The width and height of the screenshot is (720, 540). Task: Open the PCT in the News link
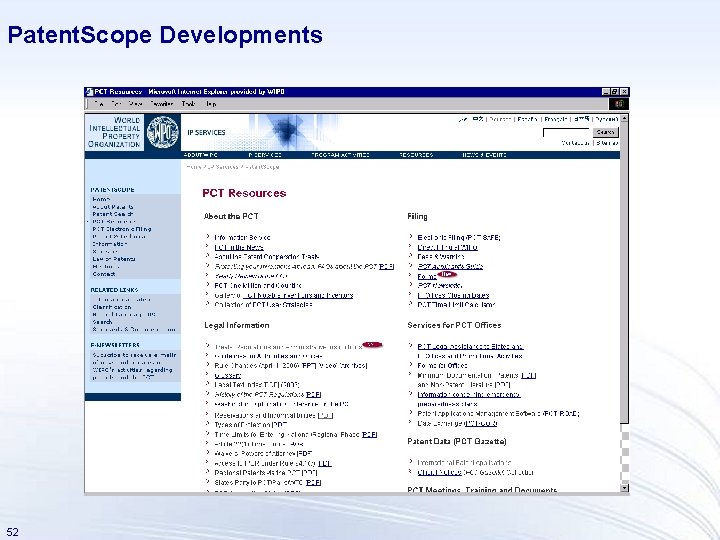[x=239, y=247]
